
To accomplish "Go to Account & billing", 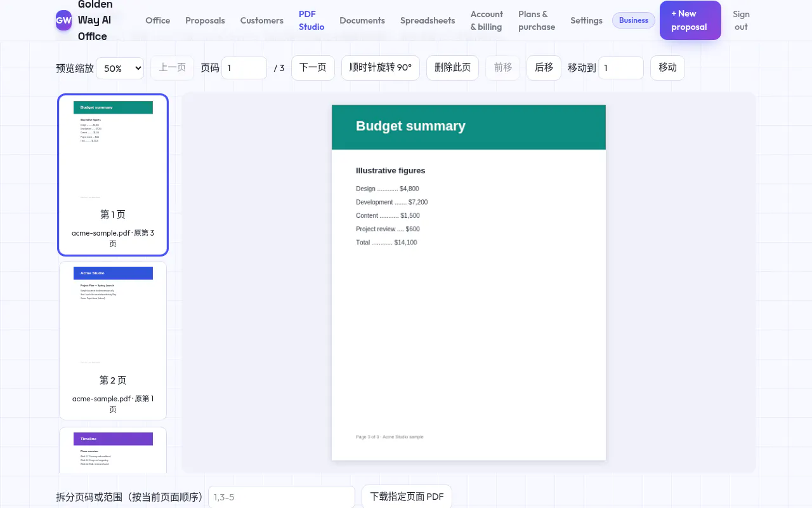I will 487,20.
